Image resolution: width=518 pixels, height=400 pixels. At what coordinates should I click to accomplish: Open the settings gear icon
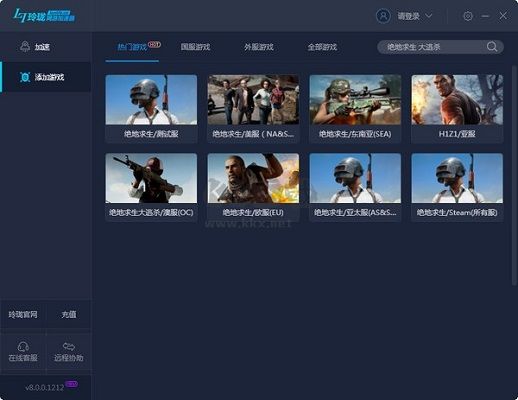(x=468, y=16)
